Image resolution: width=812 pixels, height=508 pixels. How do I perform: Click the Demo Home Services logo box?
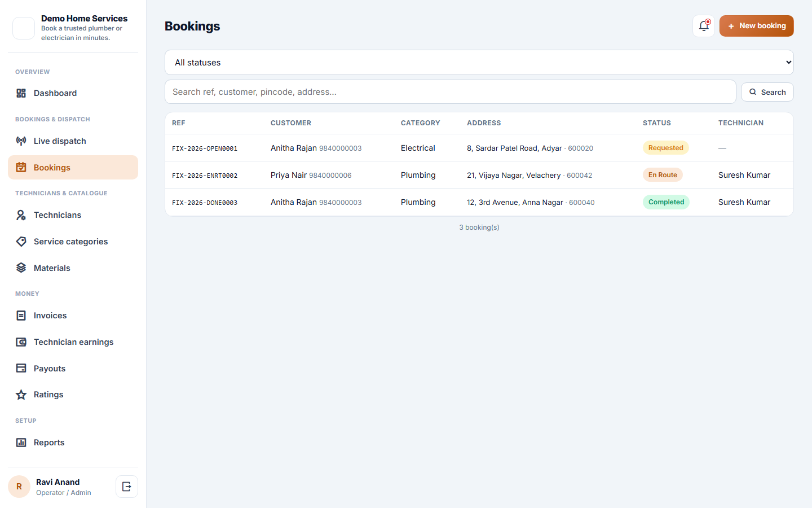pos(24,28)
